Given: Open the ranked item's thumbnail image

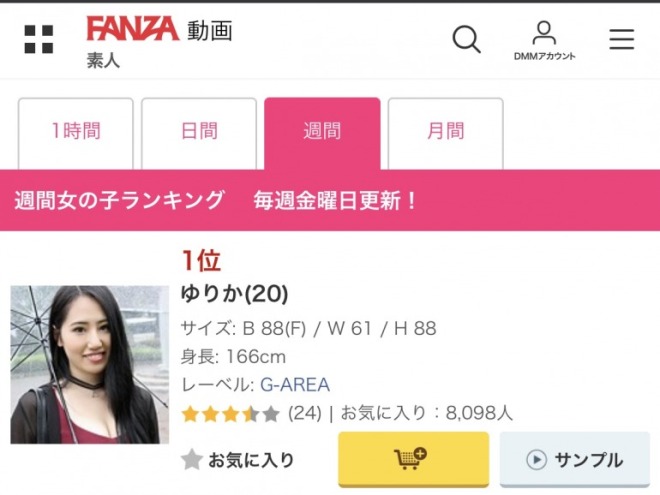Looking at the screenshot, I should 90,365.
